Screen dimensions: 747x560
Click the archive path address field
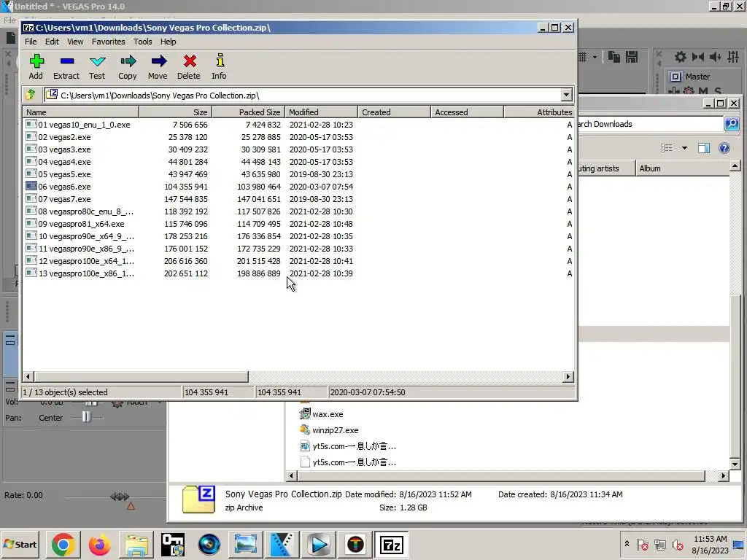[x=303, y=96]
